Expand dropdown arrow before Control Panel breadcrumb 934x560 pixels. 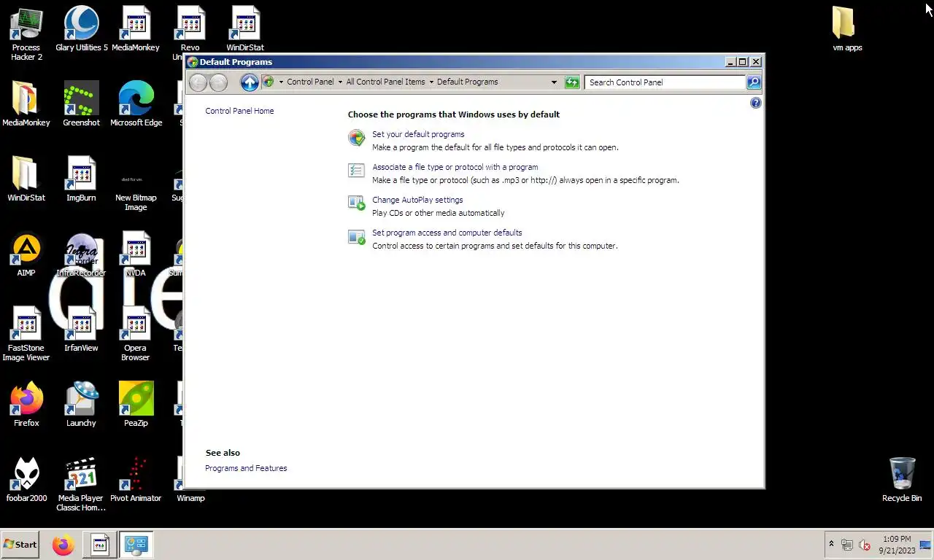pos(281,82)
